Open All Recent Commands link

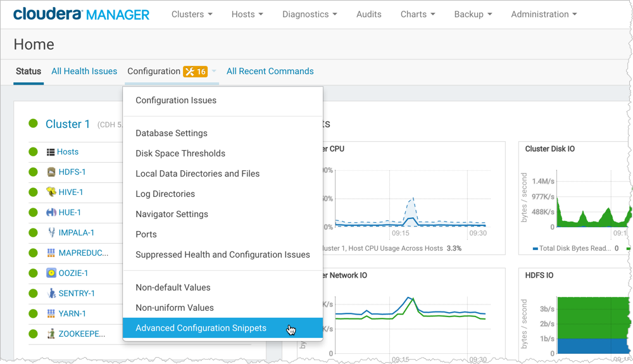[x=270, y=72]
